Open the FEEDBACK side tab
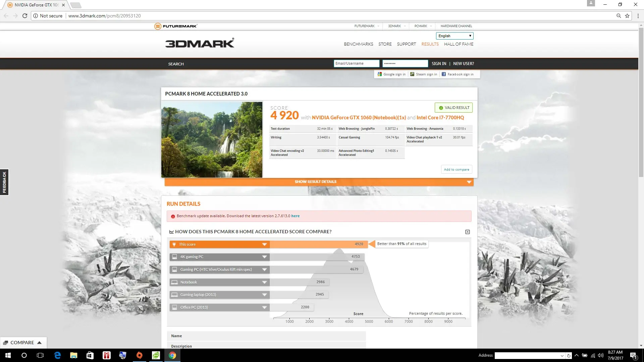This screenshot has width=644, height=362. [4, 182]
